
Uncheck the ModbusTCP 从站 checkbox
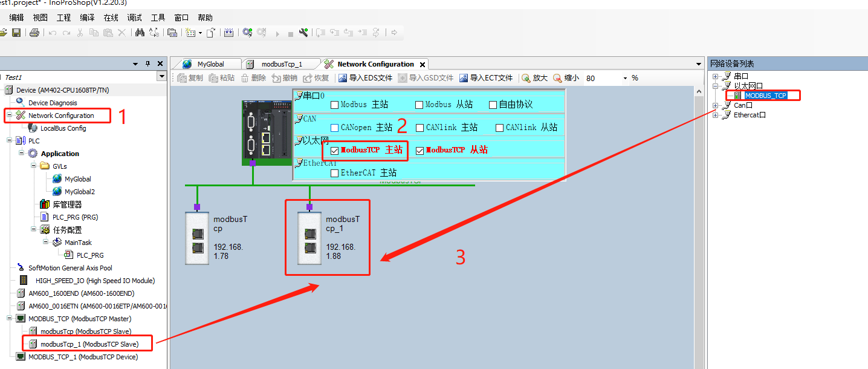click(x=420, y=150)
